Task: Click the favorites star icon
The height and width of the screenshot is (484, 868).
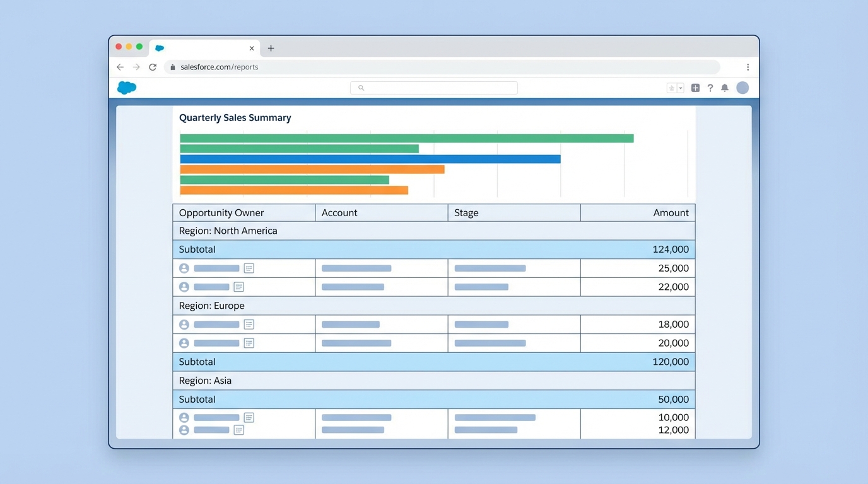Action: (671, 88)
